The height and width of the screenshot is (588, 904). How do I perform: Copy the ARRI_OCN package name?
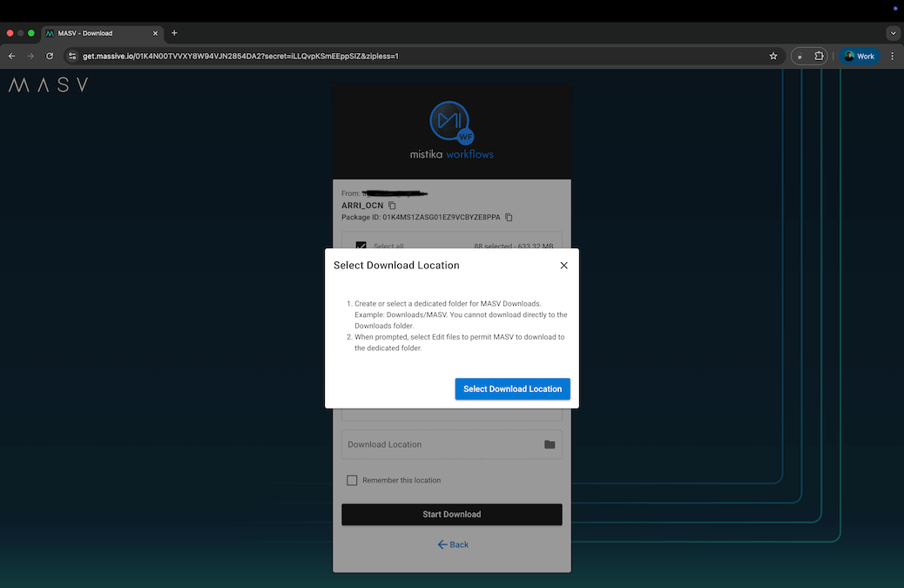tap(392, 206)
